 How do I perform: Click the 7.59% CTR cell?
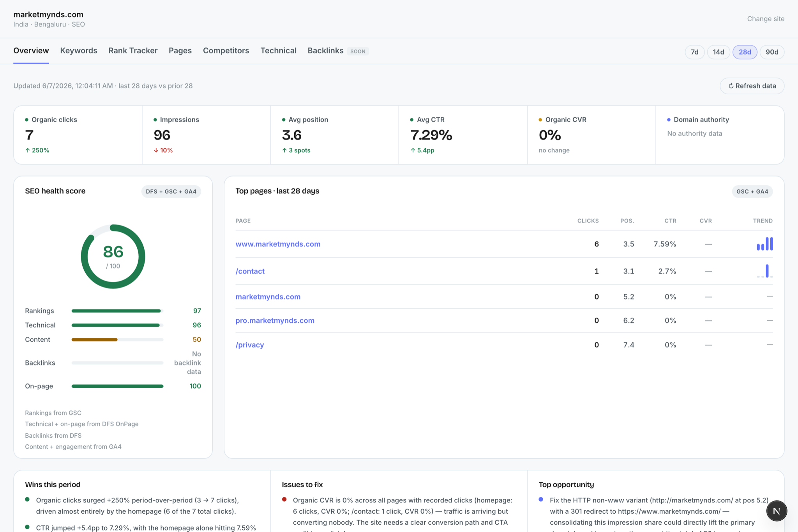[x=665, y=244]
